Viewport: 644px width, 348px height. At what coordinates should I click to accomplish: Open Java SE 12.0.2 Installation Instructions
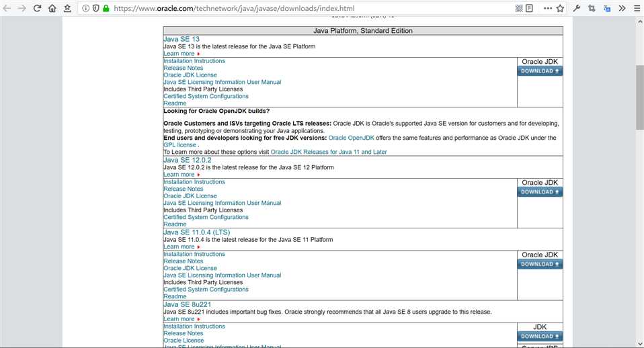pos(194,182)
